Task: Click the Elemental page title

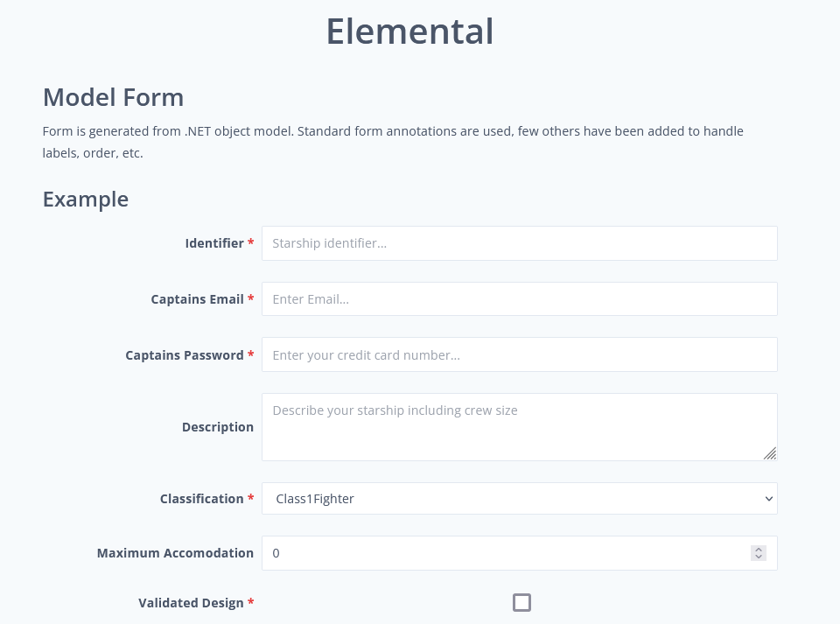Action: click(x=409, y=31)
